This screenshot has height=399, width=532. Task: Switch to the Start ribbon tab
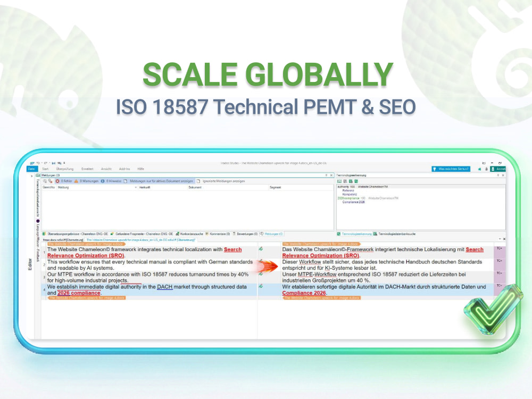point(45,169)
